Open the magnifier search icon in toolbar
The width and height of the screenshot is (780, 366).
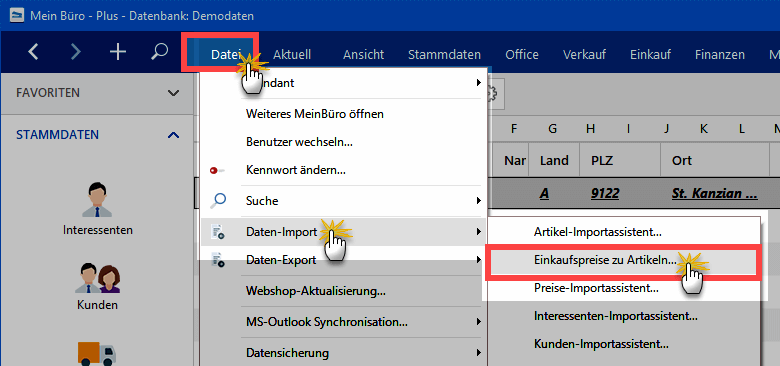pyautogui.click(x=159, y=52)
